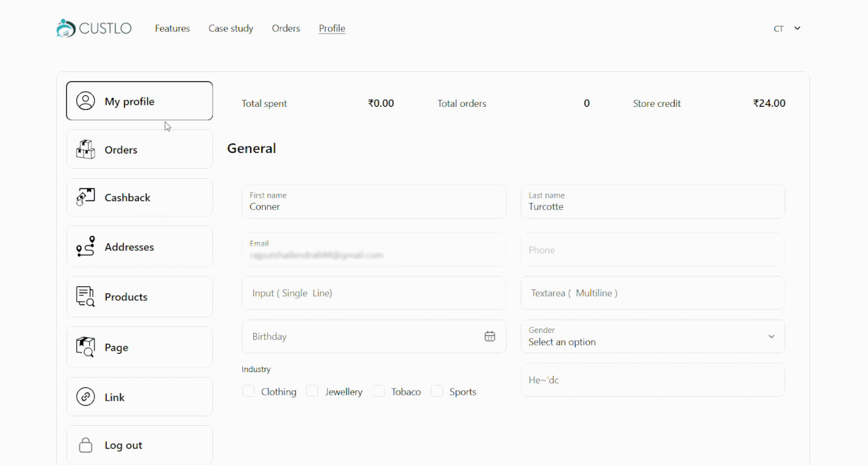This screenshot has height=465, width=868.
Task: Open the CT account menu chevron
Action: click(x=797, y=28)
